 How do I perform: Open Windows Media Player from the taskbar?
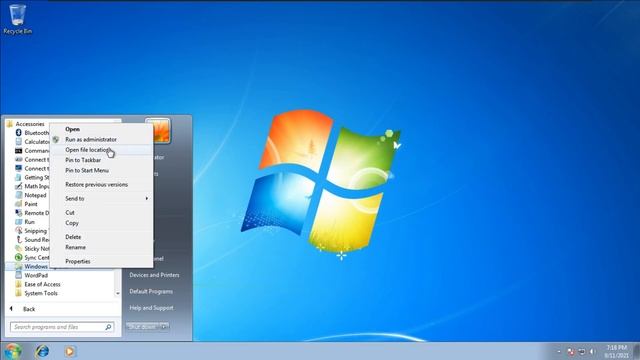pos(70,351)
